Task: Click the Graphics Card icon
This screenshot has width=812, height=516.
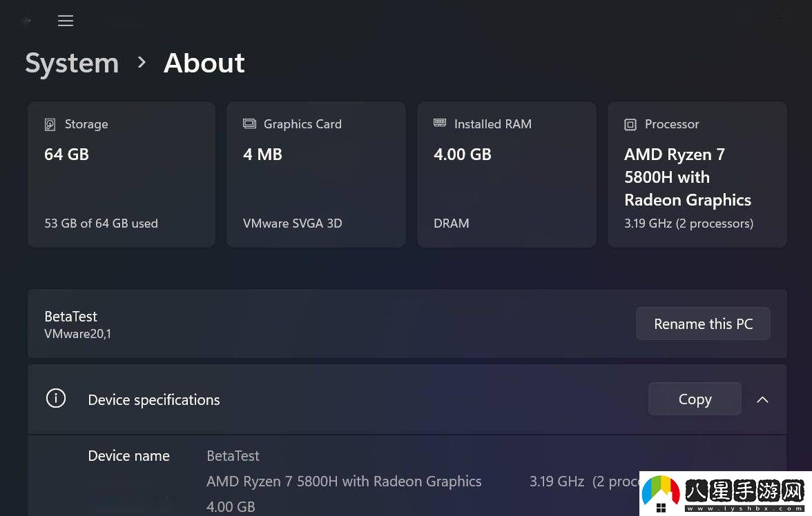Action: coord(250,123)
